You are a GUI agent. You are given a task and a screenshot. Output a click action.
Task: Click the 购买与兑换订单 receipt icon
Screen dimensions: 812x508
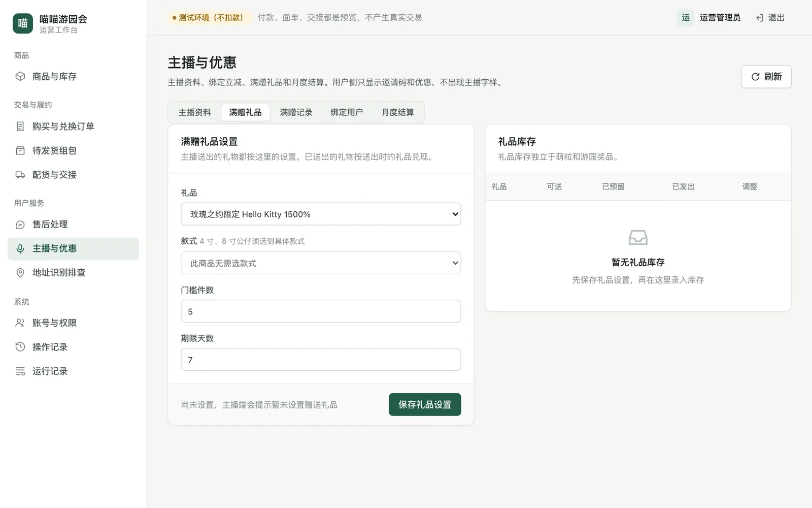[20, 126]
